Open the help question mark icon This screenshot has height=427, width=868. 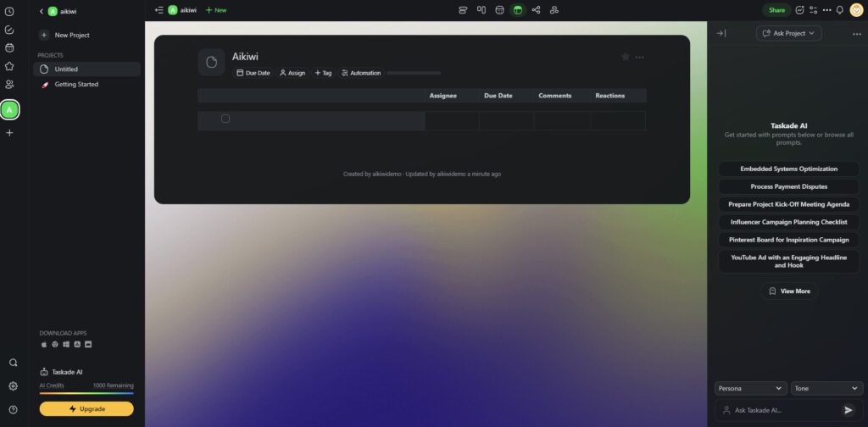click(x=13, y=410)
